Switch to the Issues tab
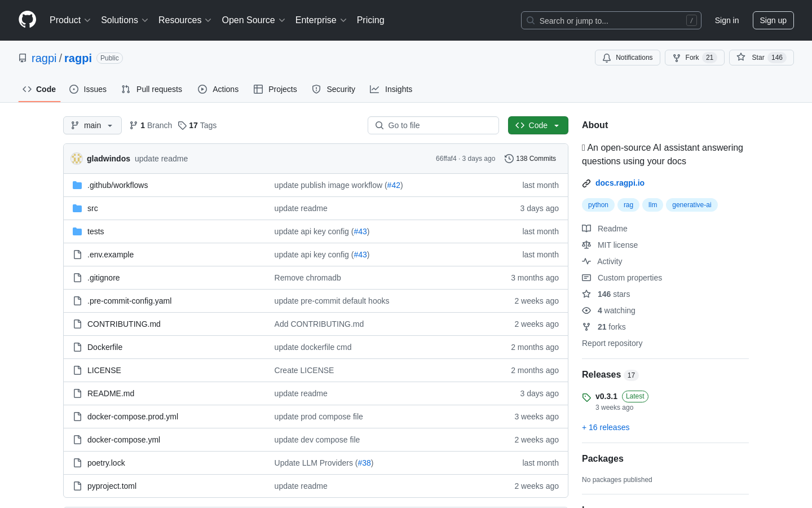The width and height of the screenshot is (812, 508). click(88, 89)
